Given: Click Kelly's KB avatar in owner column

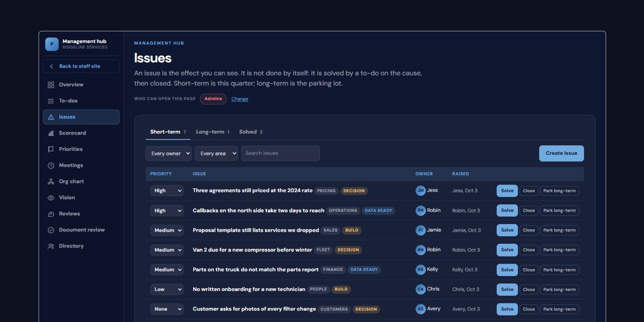Looking at the screenshot, I should pyautogui.click(x=421, y=270).
